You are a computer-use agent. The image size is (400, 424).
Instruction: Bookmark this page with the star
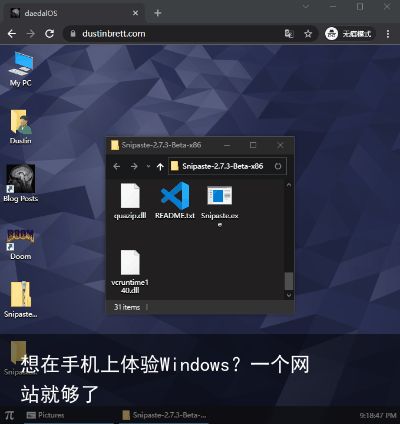coord(308,34)
